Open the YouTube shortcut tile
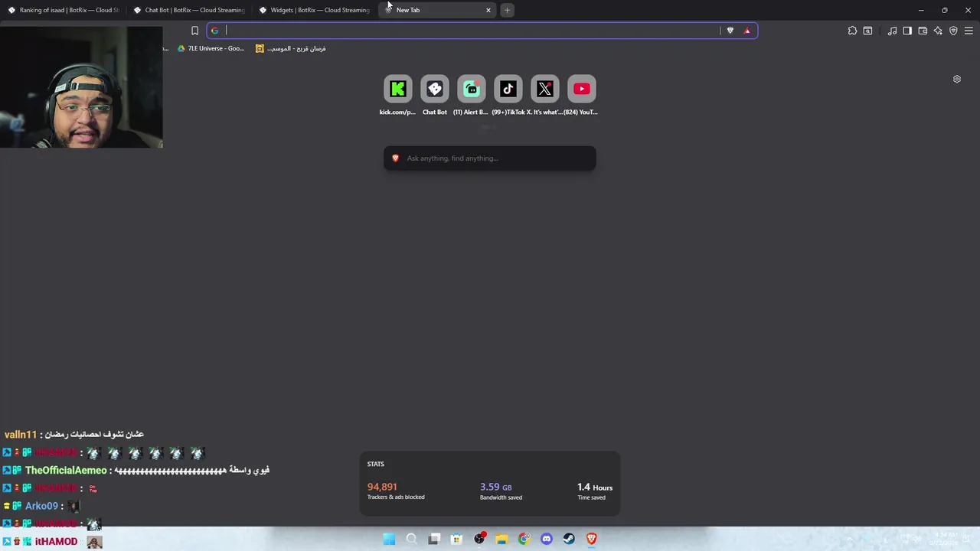980x551 pixels. 582,89
